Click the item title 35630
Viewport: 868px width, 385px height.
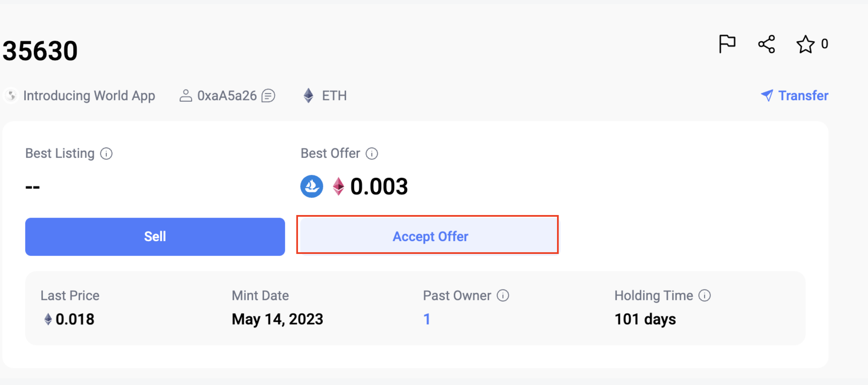click(x=40, y=51)
